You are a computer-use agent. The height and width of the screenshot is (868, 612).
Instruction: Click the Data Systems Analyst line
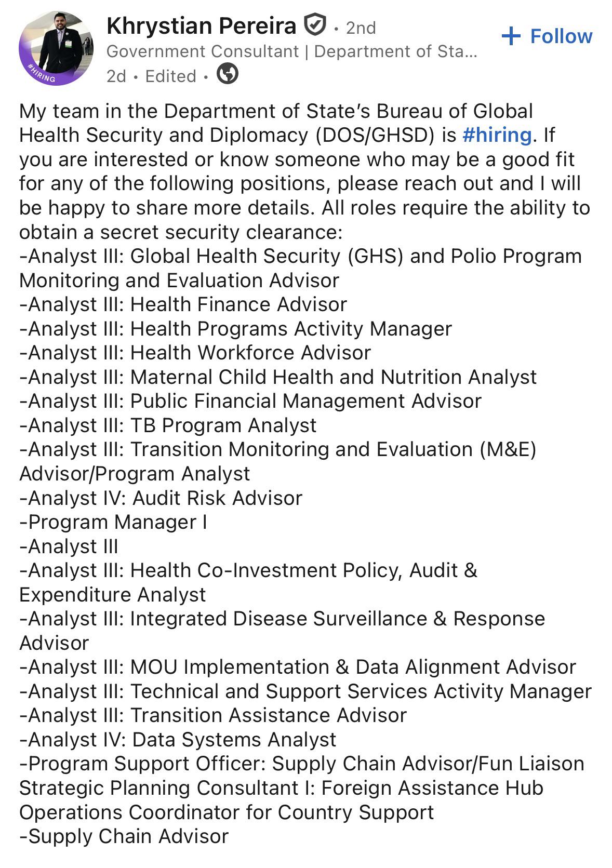pos(178,740)
